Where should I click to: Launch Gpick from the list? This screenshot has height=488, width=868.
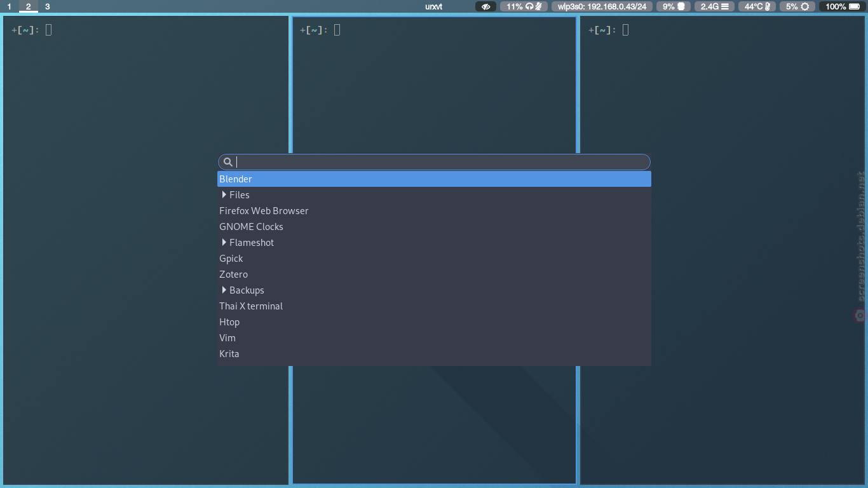pos(434,259)
